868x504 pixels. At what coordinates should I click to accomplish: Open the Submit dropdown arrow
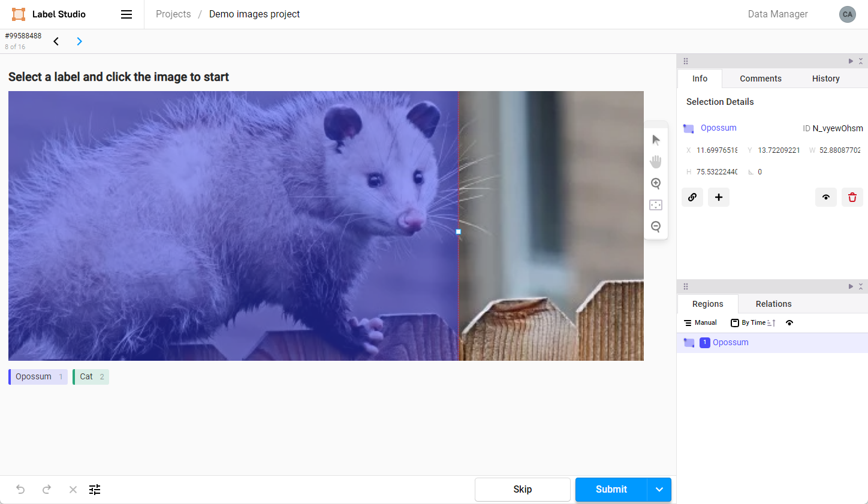659,490
